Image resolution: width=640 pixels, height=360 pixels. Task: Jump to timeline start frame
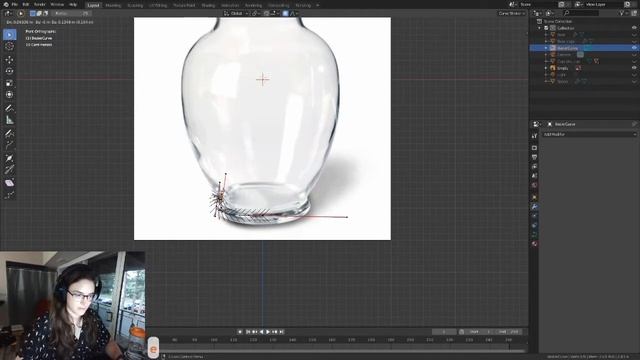click(248, 332)
